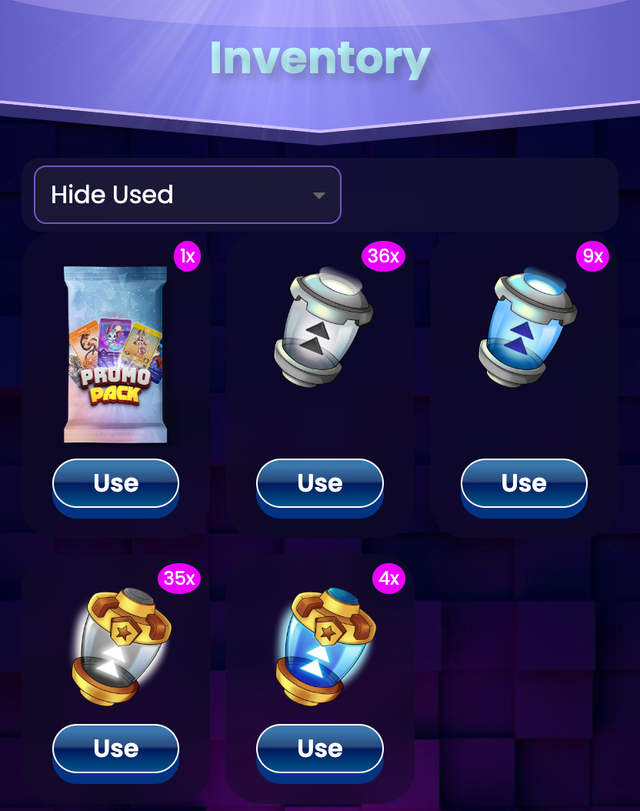Click the 4x quantity badge
The width and height of the screenshot is (640, 811).
[389, 578]
